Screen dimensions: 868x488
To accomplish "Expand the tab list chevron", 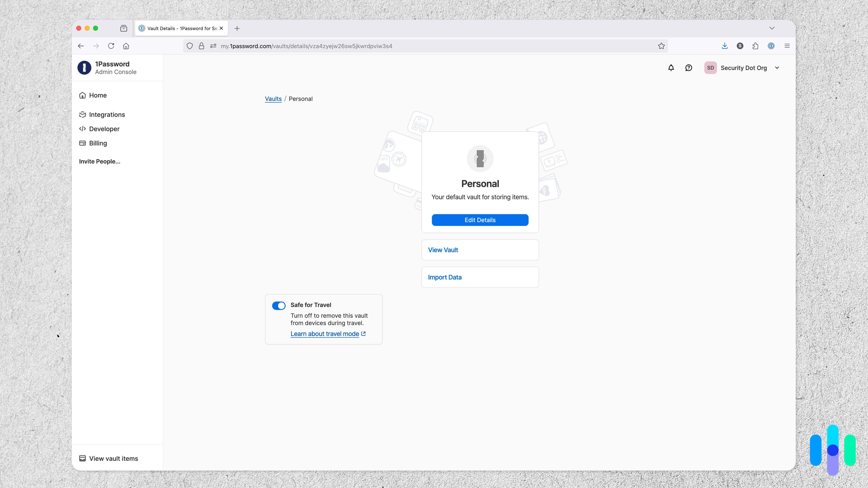I will [x=772, y=28].
